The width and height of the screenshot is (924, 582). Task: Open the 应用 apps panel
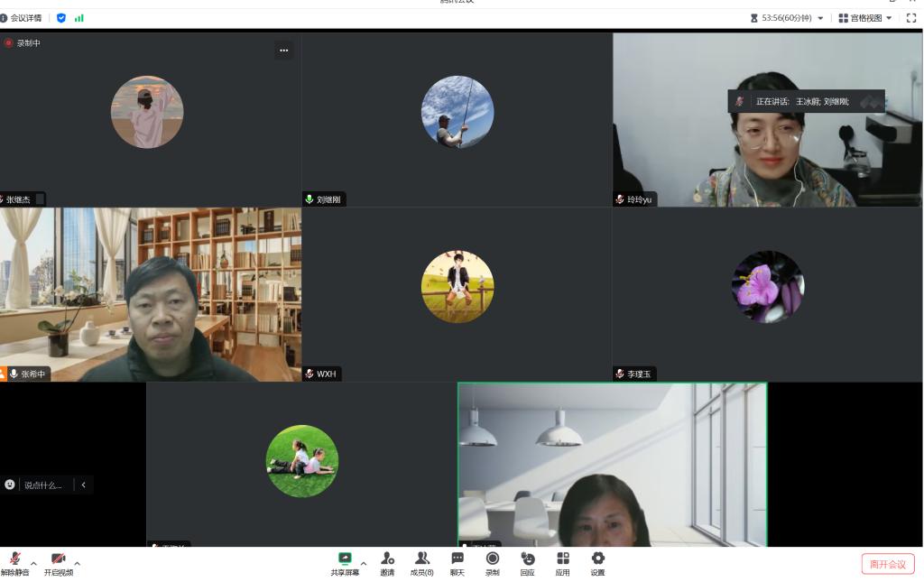point(563,564)
